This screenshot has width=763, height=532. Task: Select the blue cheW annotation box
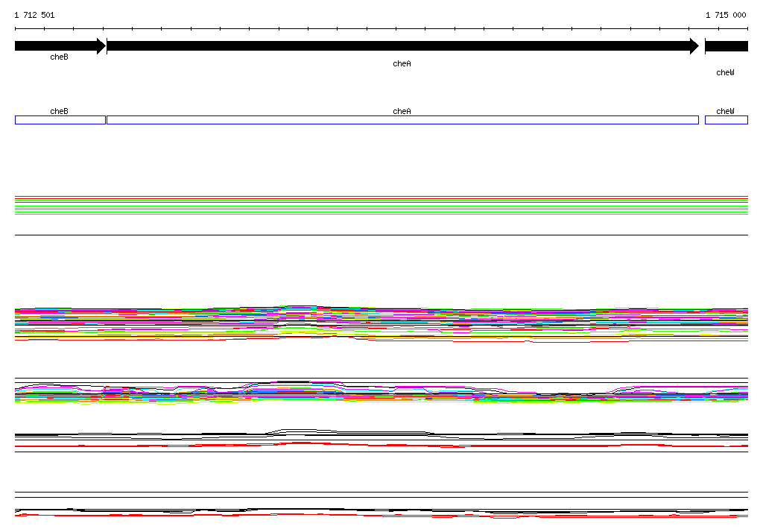(726, 120)
